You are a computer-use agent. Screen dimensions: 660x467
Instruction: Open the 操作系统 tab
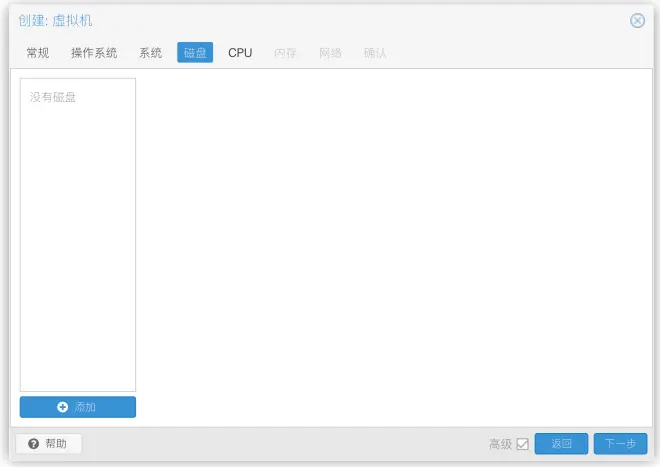[94, 53]
